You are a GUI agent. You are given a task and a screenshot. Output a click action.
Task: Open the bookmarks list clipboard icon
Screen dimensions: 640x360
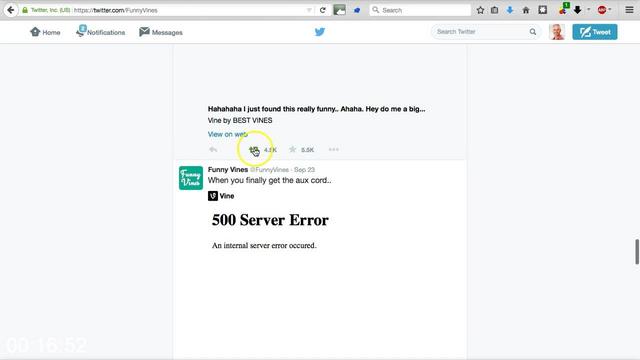[x=494, y=10]
